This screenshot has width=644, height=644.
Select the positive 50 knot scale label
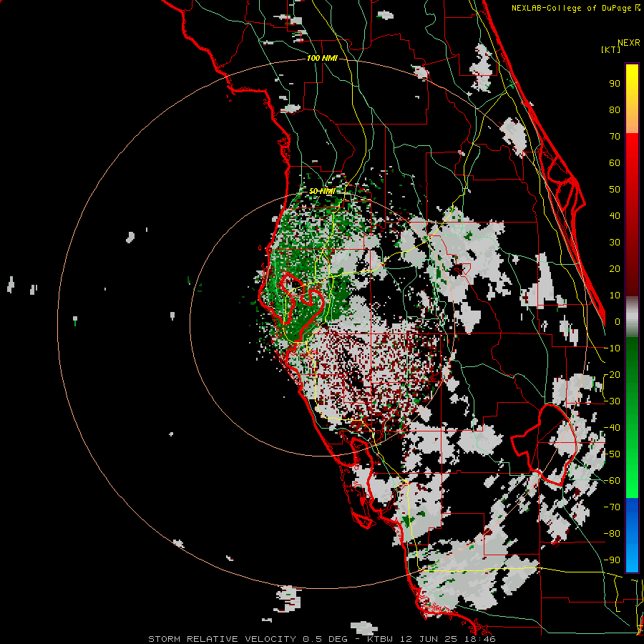[x=615, y=190]
